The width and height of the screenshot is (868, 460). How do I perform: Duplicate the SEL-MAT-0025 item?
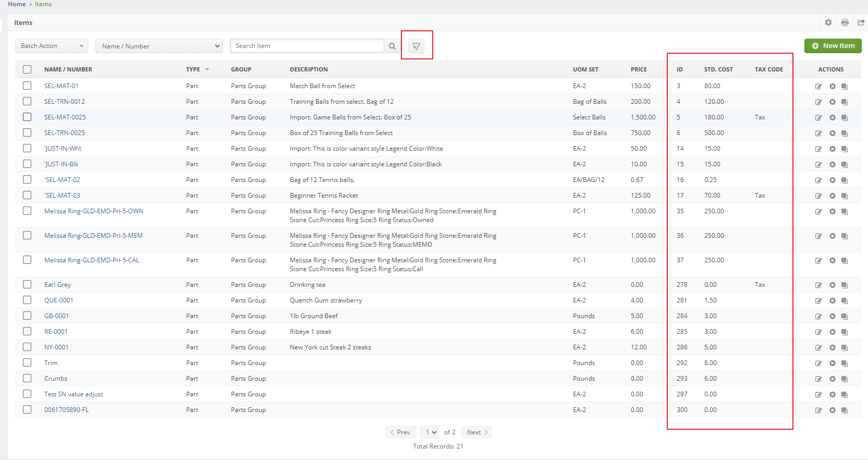tap(845, 118)
